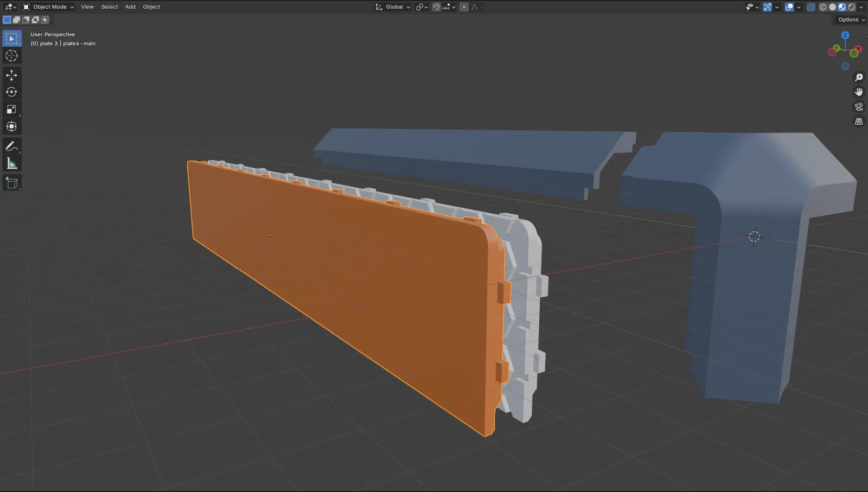The image size is (868, 492).
Task: Click the zoom magnifier navigation icon
Action: pos(859,78)
